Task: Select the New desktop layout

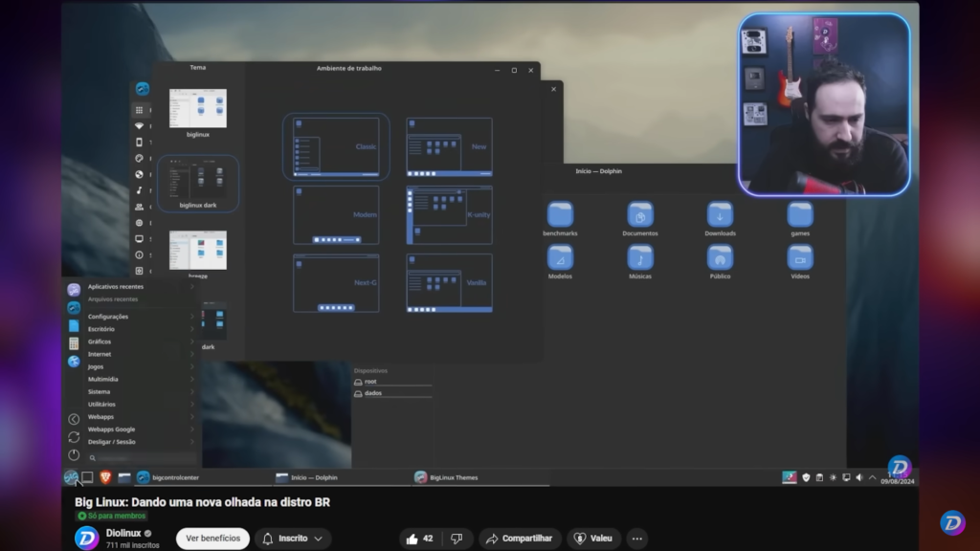Action: 449,146
